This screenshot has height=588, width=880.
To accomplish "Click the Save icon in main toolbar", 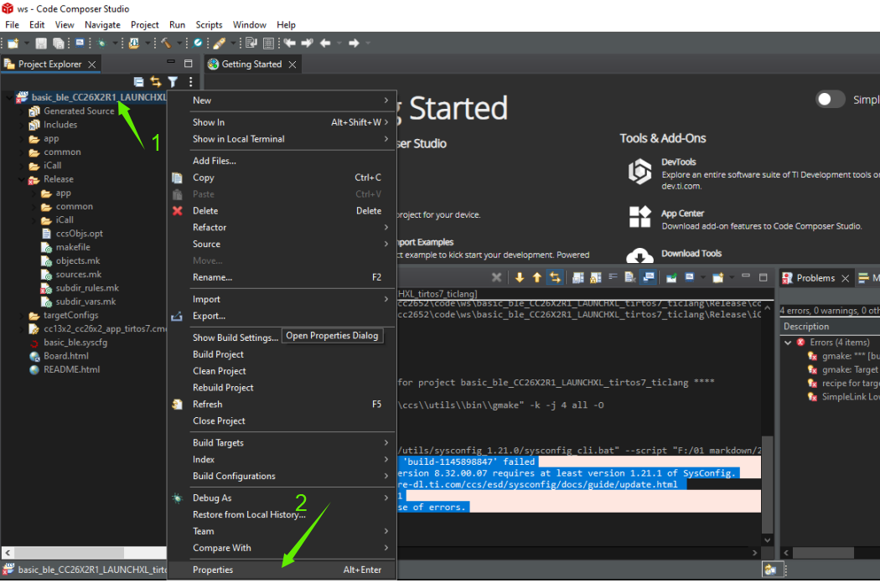I will click(41, 44).
